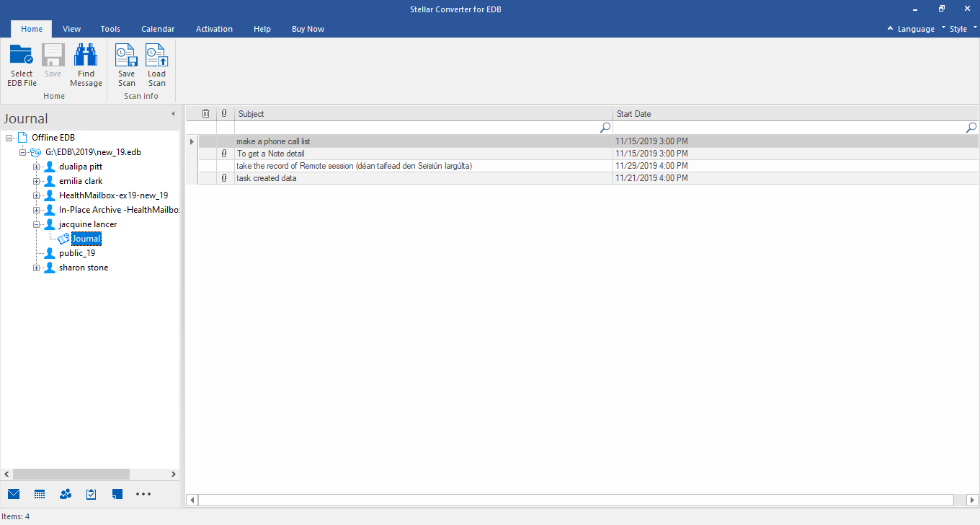Sort by the Start Date column header

(x=796, y=113)
